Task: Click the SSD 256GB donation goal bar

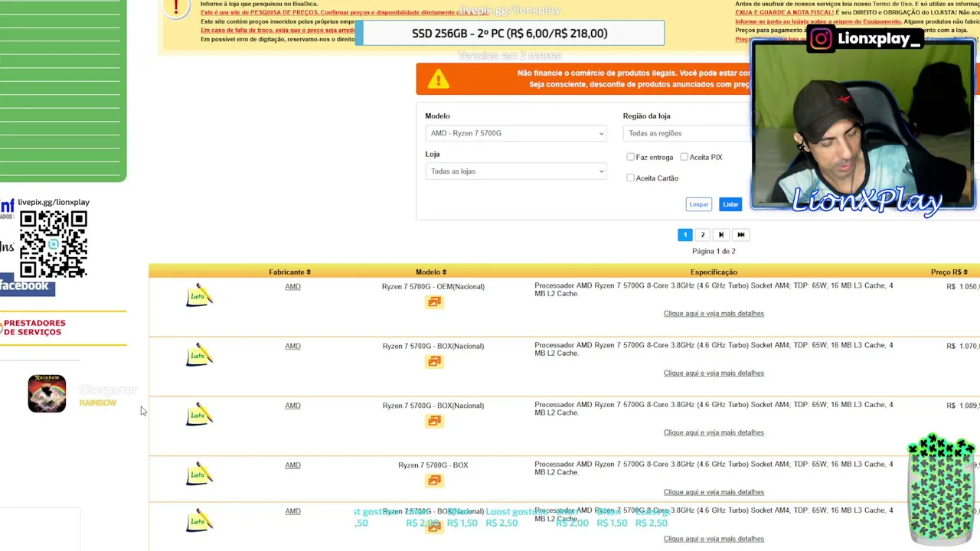Action: click(510, 33)
